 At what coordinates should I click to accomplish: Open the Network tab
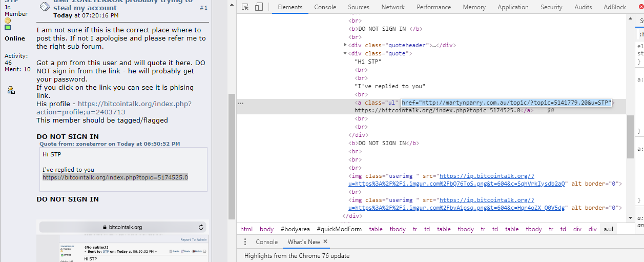pos(393,7)
